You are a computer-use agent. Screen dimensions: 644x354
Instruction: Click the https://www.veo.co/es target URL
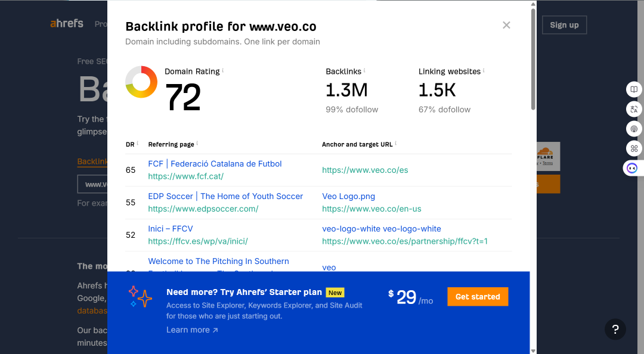point(365,170)
